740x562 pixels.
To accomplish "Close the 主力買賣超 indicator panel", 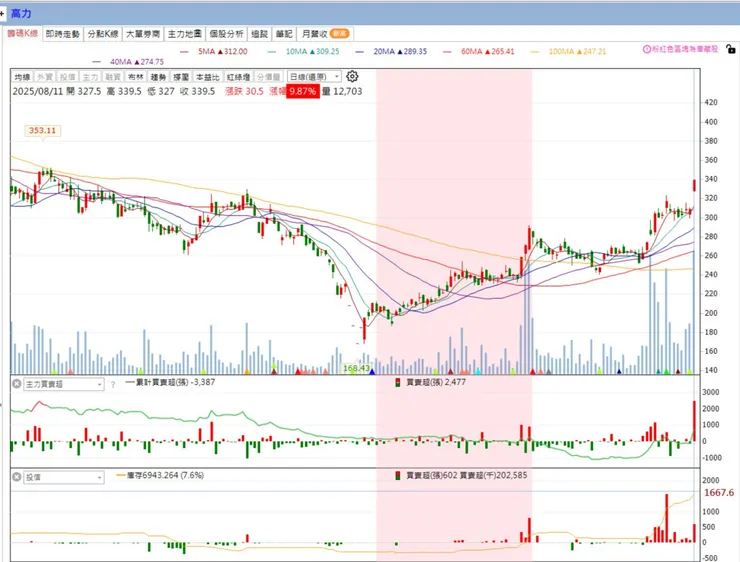I will pos(17,384).
